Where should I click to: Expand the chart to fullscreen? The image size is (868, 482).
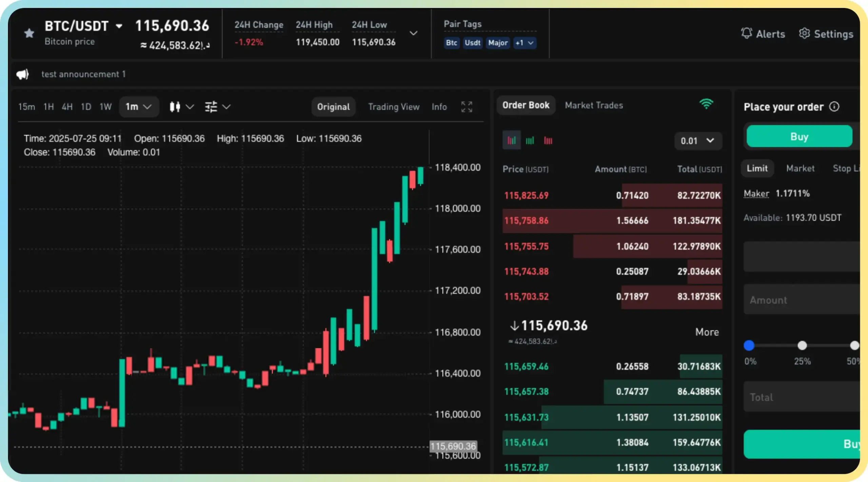467,107
